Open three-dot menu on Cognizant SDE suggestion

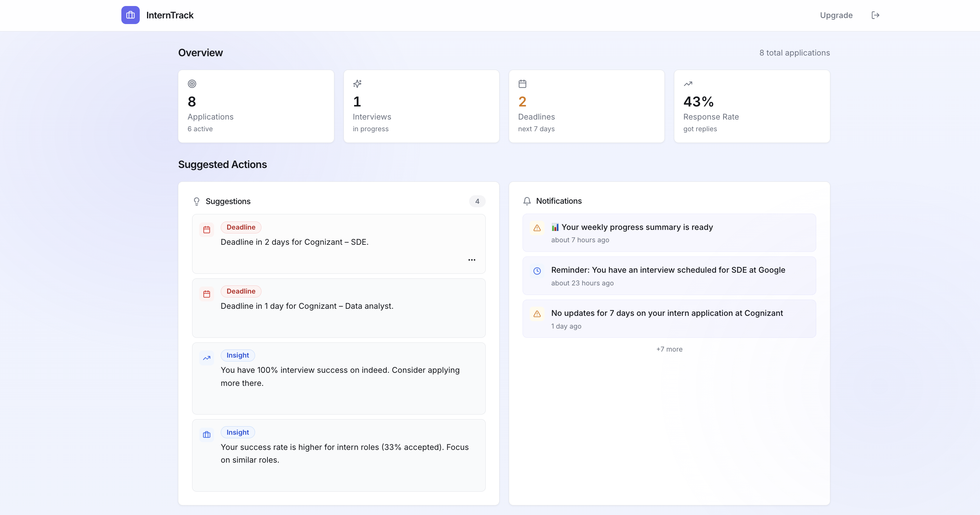(471, 260)
